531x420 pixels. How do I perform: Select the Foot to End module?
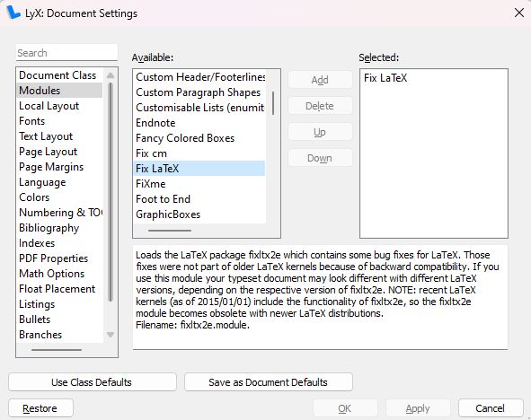199,199
